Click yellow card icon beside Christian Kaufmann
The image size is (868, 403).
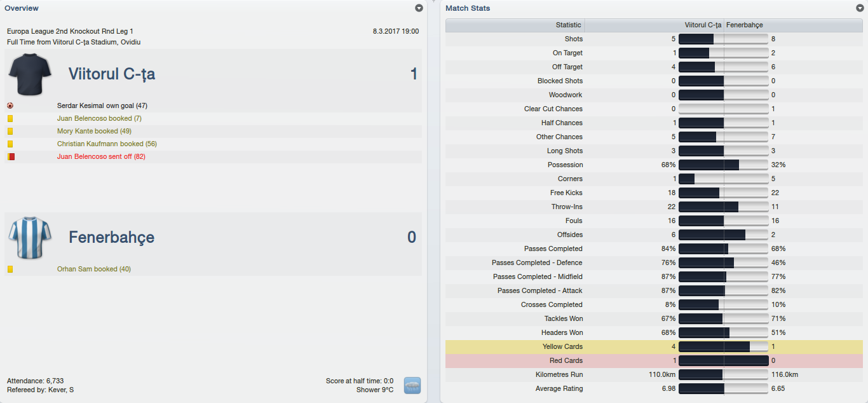pos(10,144)
